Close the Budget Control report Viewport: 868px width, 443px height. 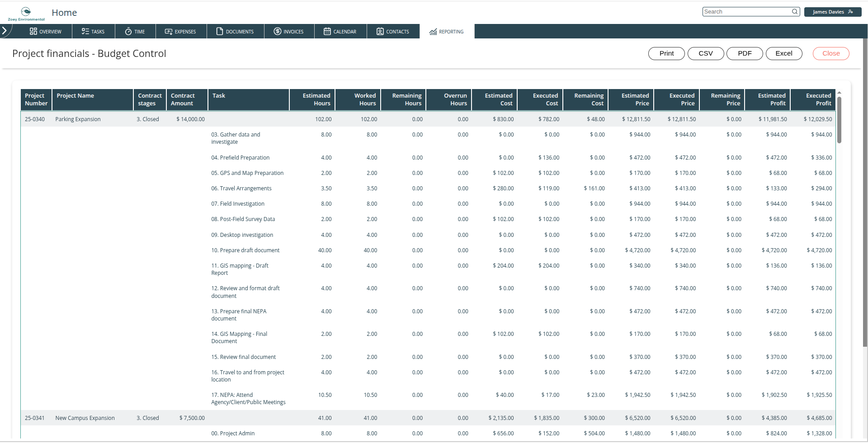831,53
